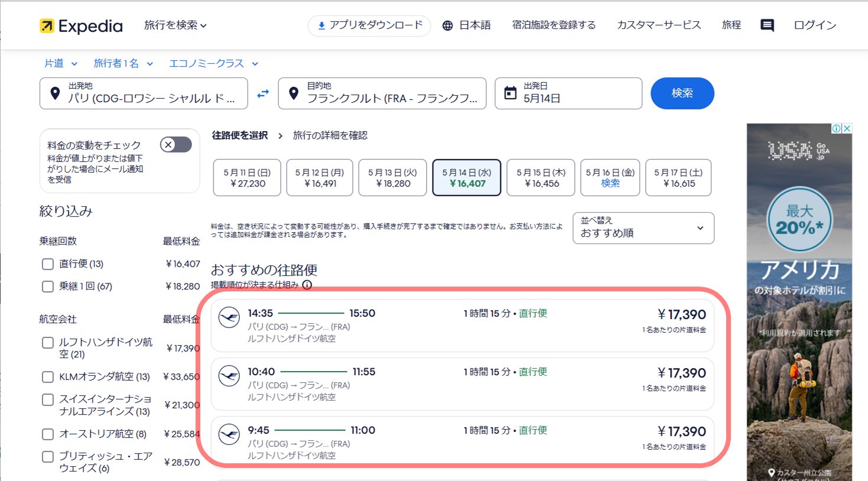
Task: Click the アプリをダウンロード button
Action: (x=369, y=25)
